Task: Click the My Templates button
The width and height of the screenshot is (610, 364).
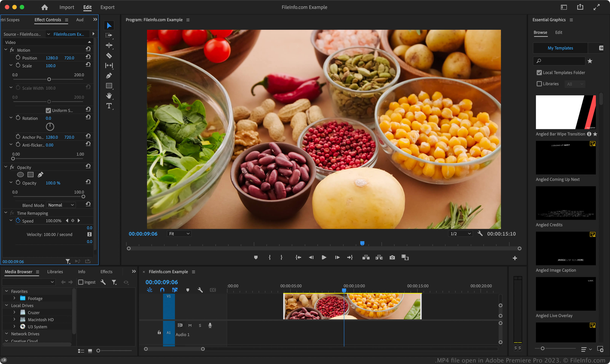Action: 560,48
